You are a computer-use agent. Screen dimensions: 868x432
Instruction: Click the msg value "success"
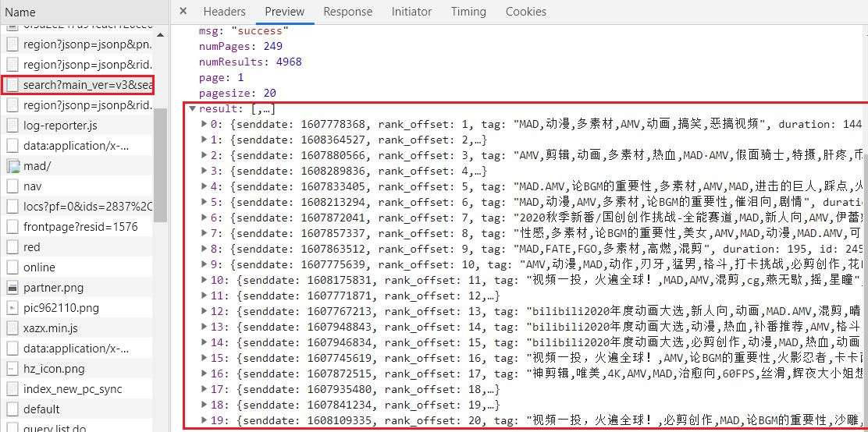[260, 30]
